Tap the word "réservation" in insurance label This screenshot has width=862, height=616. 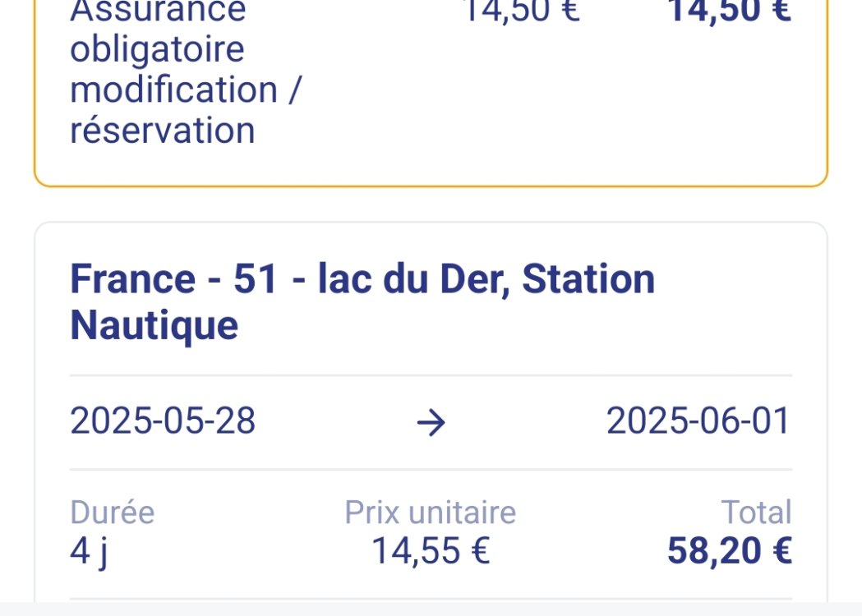coord(163,130)
